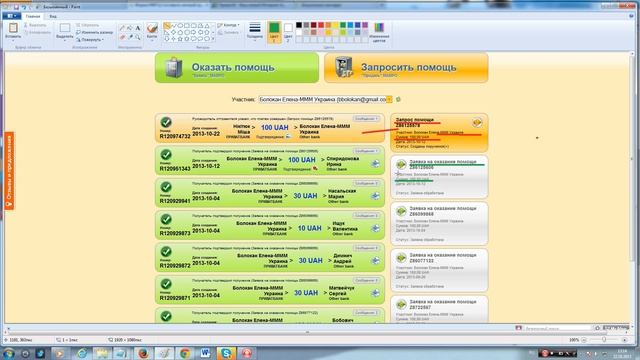Open the Paint file menu button
Viewport: 640px width, 360px height.
click(x=11, y=16)
